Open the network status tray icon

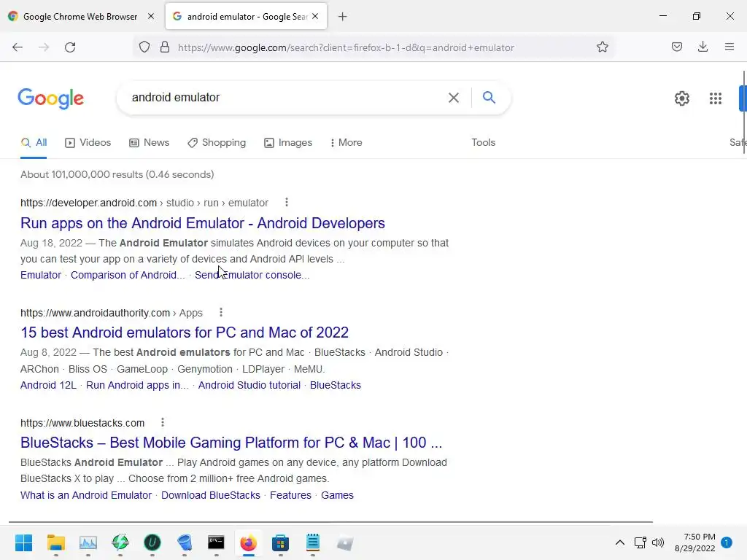pyautogui.click(x=640, y=542)
